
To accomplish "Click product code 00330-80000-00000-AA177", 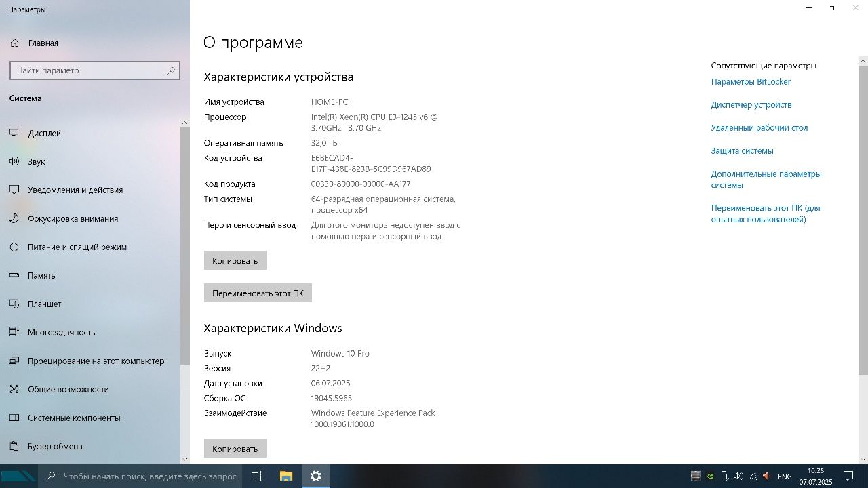I will 361,184.
